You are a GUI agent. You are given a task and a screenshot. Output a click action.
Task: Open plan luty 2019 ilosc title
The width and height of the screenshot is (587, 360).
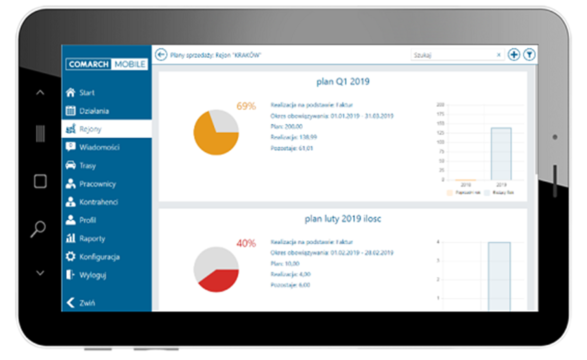[x=343, y=219]
